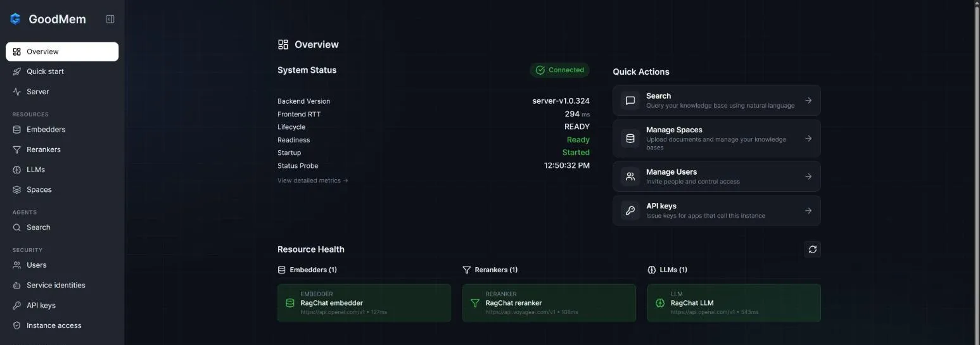
Task: Click the Rerankers (1) section heading
Action: [x=490, y=270]
